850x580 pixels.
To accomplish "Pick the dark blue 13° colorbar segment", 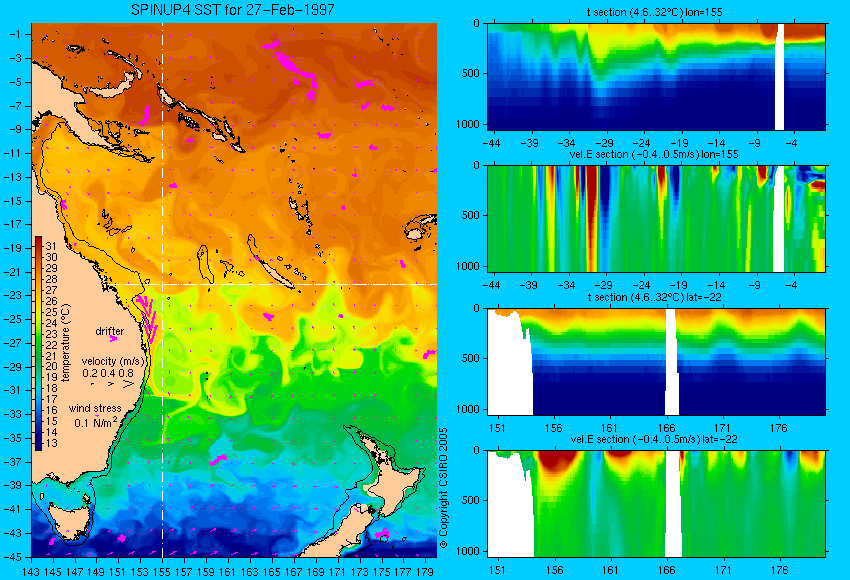I will coord(38,443).
